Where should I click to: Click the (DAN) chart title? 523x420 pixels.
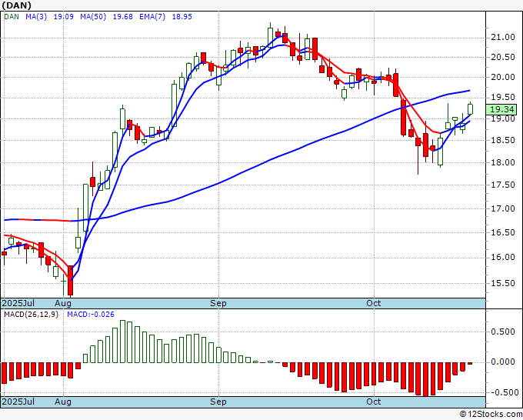pyautogui.click(x=17, y=5)
